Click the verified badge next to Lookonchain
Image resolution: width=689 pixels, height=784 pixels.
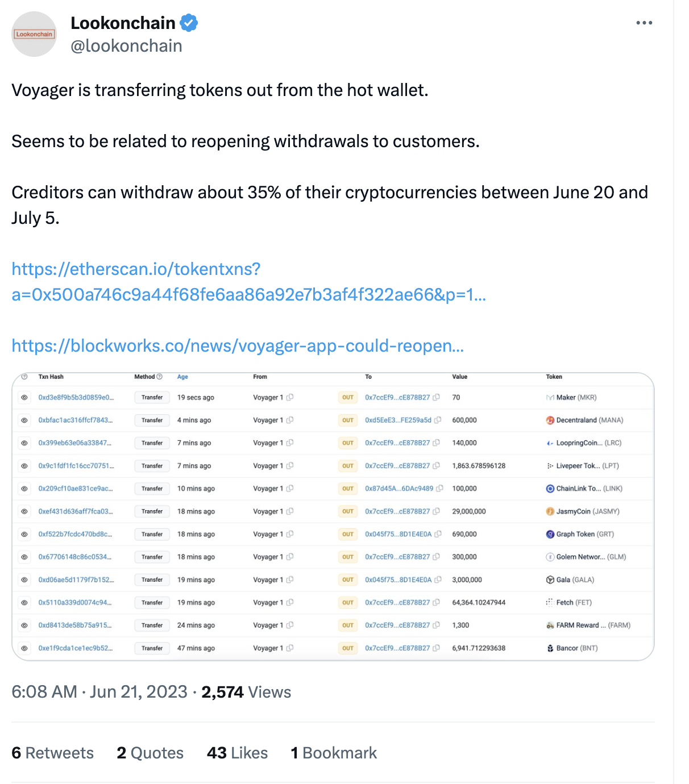[188, 23]
